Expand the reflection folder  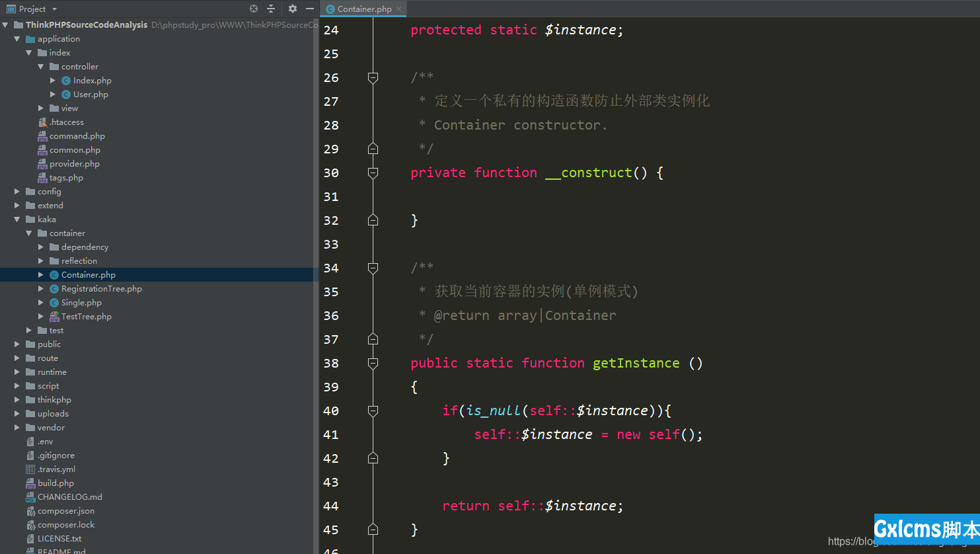[41, 261]
